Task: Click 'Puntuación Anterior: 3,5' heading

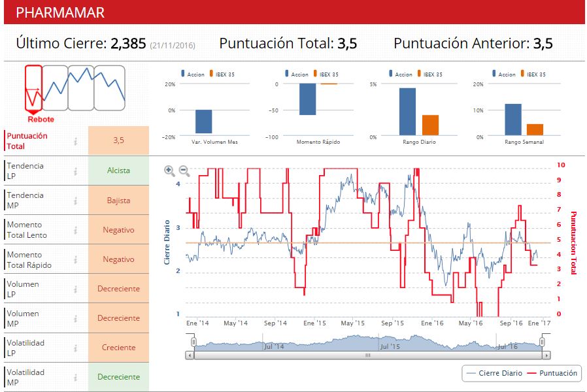Action: click(x=473, y=43)
